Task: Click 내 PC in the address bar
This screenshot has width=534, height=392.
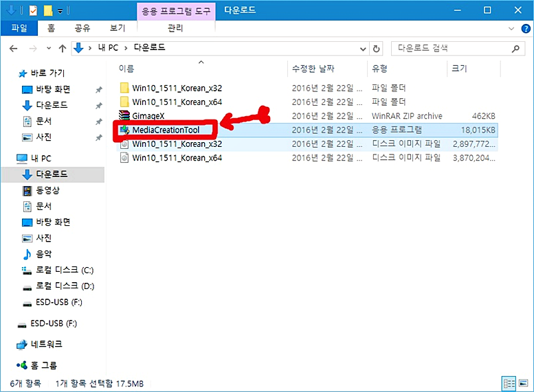Action: point(108,47)
